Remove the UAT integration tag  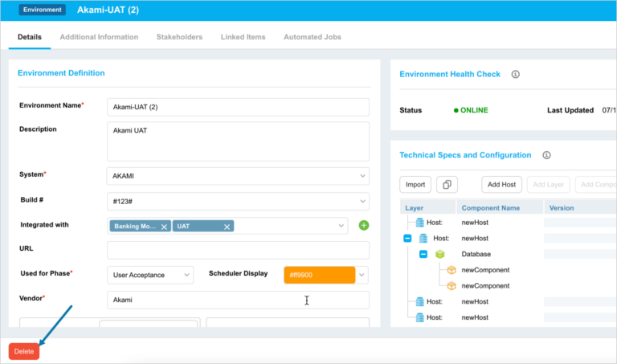click(x=227, y=227)
